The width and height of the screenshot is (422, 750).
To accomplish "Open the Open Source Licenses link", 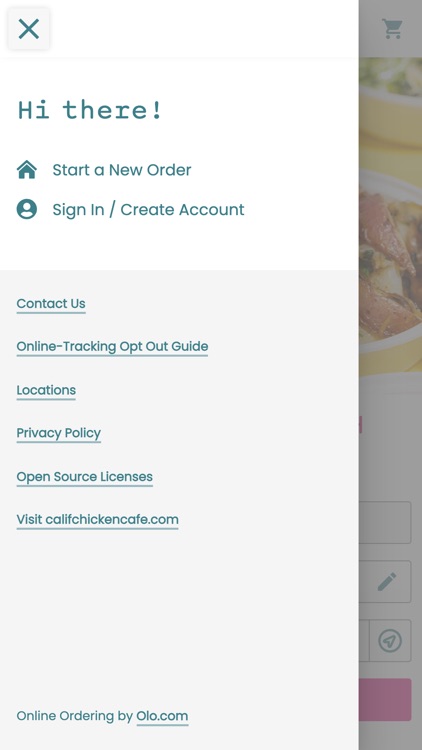I will pos(85,477).
